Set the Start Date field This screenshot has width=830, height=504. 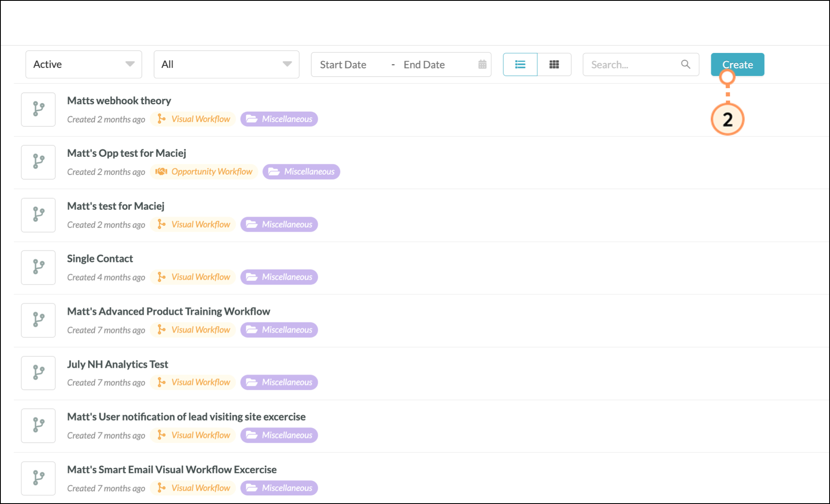pyautogui.click(x=343, y=65)
